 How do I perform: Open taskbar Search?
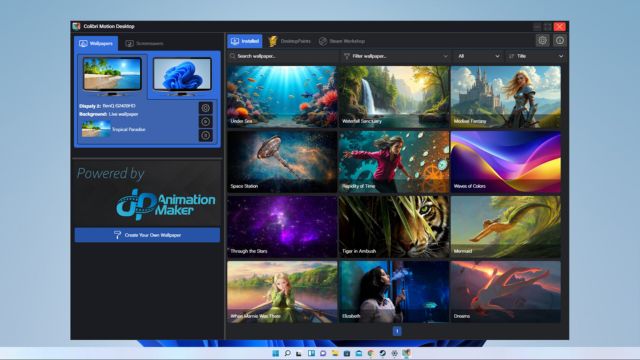(287, 353)
